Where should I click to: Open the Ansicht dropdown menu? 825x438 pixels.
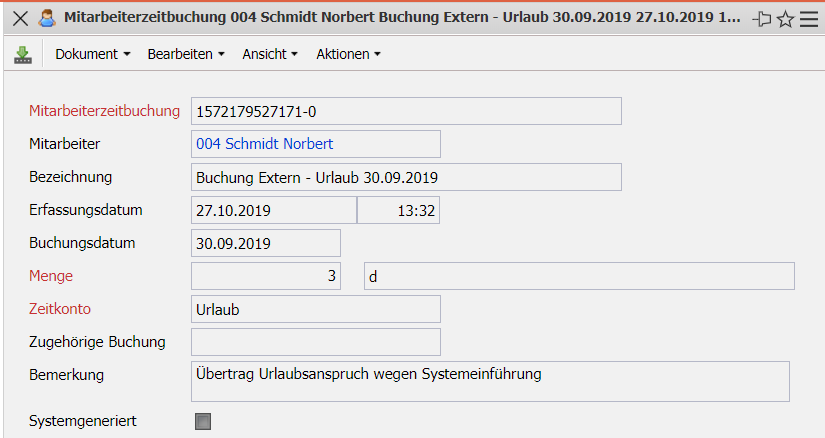pos(270,55)
